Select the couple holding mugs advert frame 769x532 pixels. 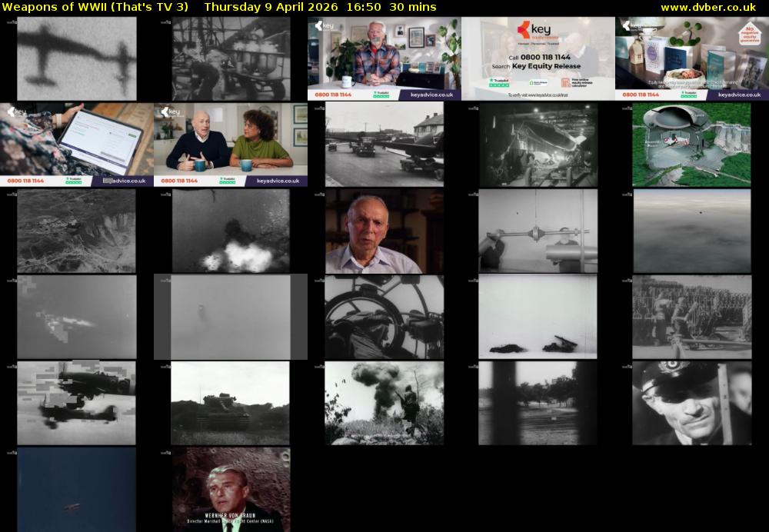click(x=231, y=145)
